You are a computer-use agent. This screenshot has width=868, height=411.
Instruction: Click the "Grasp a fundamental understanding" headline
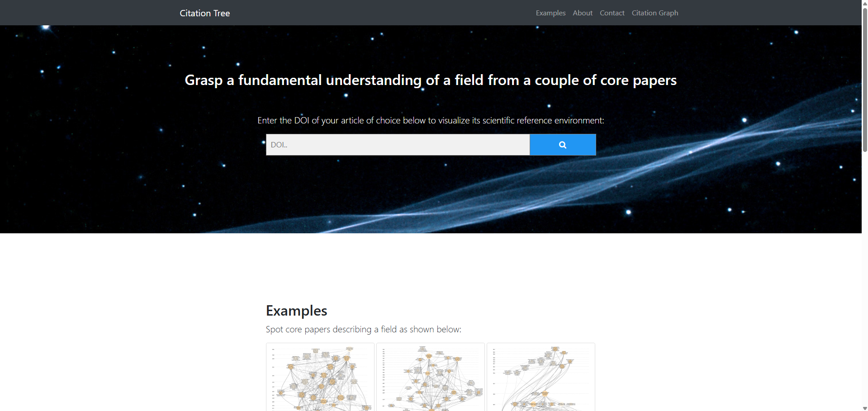[430, 80]
